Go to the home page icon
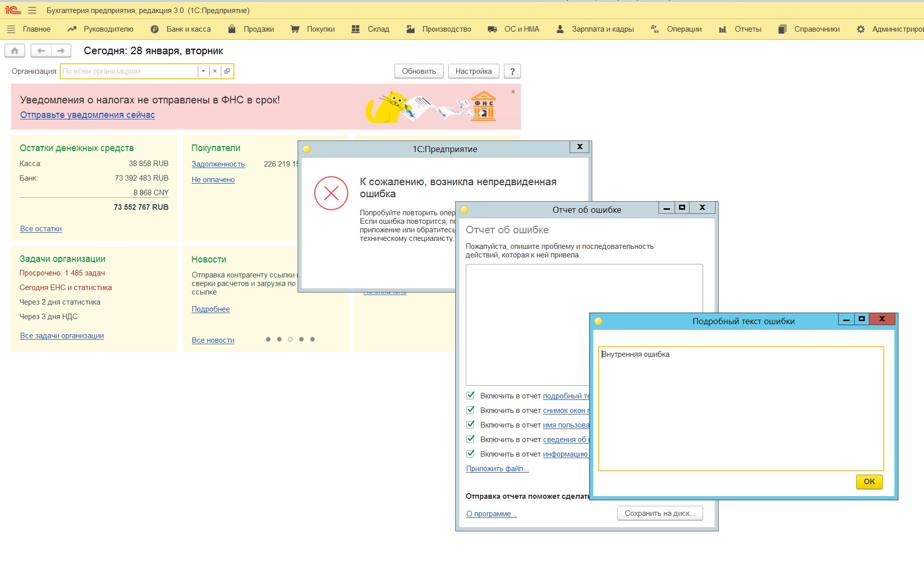Screen dimensions: 924x565 [x=15, y=51]
